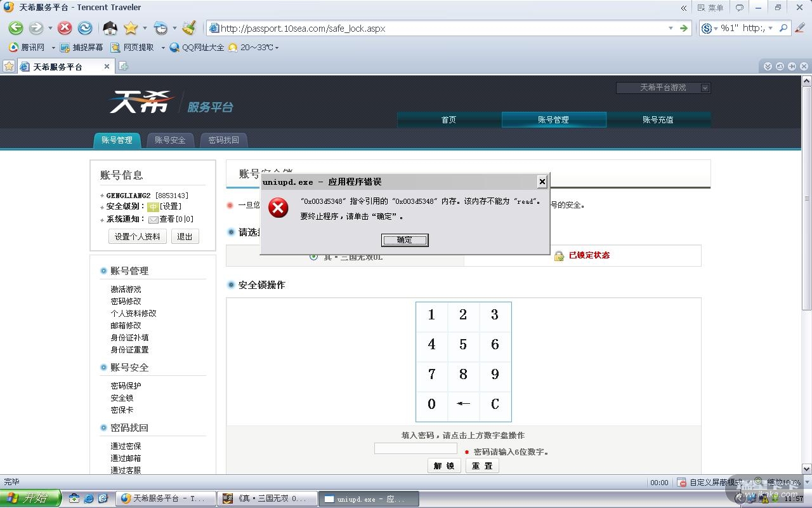
Task: Click the 网页提取 page extract tool
Action: (133, 48)
